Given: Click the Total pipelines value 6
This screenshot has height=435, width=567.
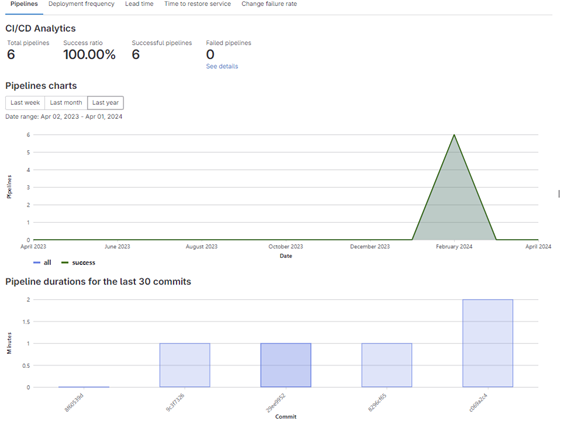Looking at the screenshot, I should tap(11, 55).
